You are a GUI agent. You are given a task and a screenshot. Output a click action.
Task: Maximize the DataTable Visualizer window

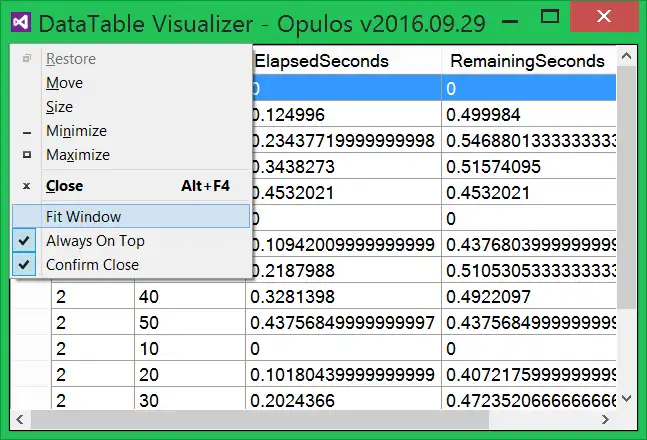(550, 17)
